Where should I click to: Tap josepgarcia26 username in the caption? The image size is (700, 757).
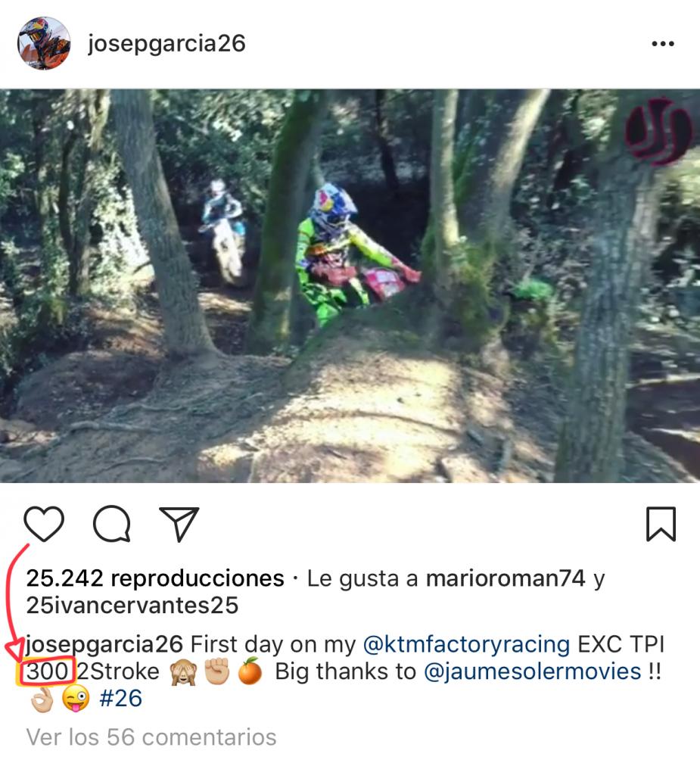[104, 644]
